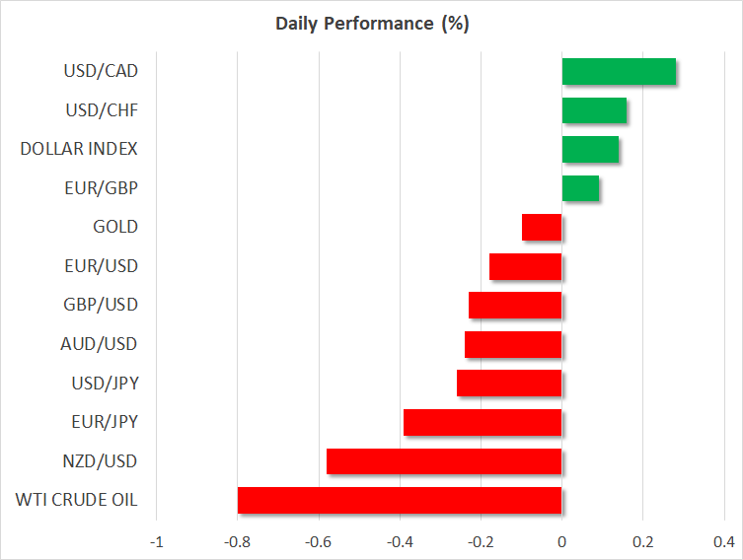Click the red EUR/JPY bar

[483, 422]
